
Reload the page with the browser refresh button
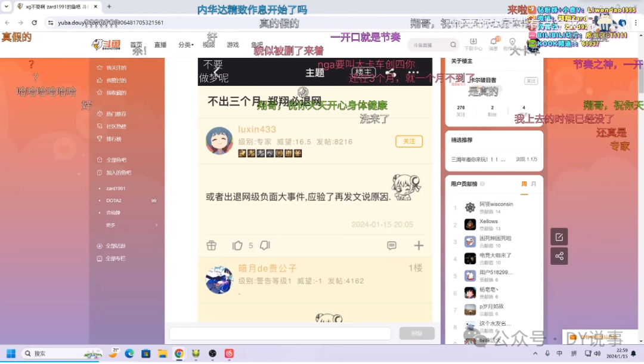click(x=35, y=23)
